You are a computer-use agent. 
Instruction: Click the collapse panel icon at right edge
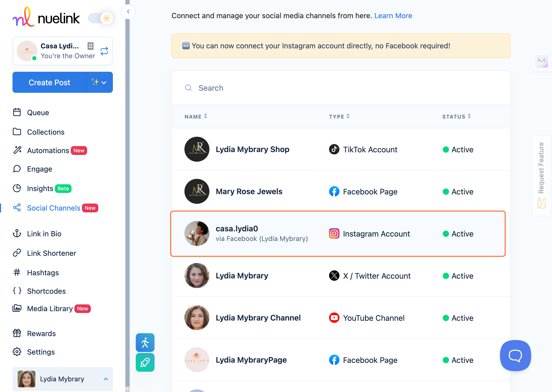pyautogui.click(x=542, y=61)
